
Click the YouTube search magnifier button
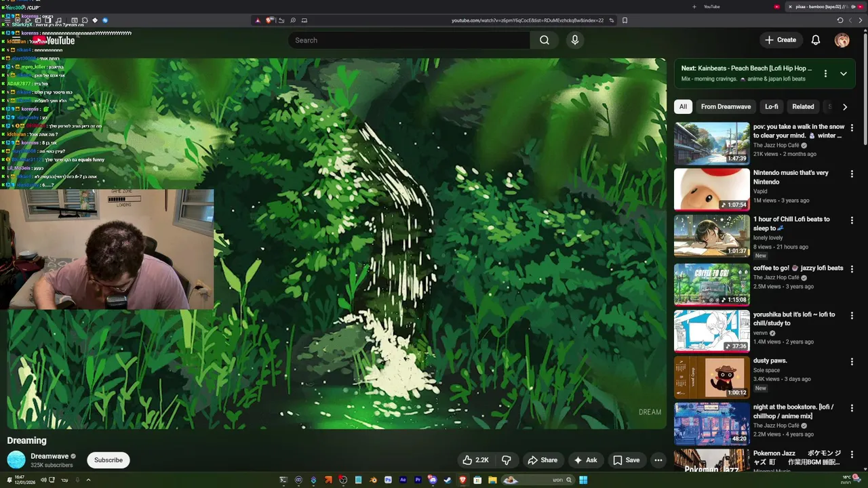tap(545, 40)
